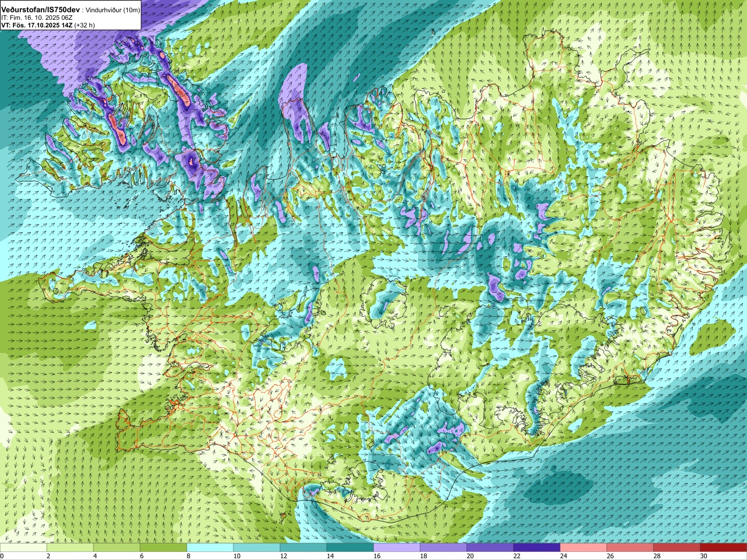Choose the 22–24 dark indigo legend swatch

pyautogui.click(x=537, y=548)
